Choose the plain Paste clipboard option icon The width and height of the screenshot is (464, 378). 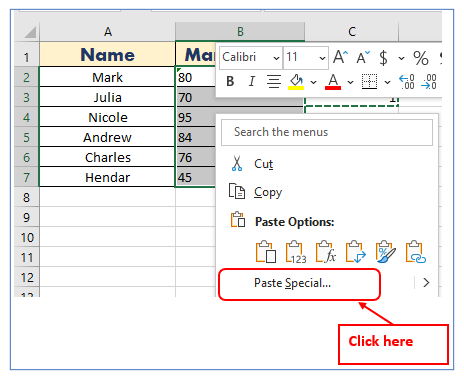click(x=266, y=252)
